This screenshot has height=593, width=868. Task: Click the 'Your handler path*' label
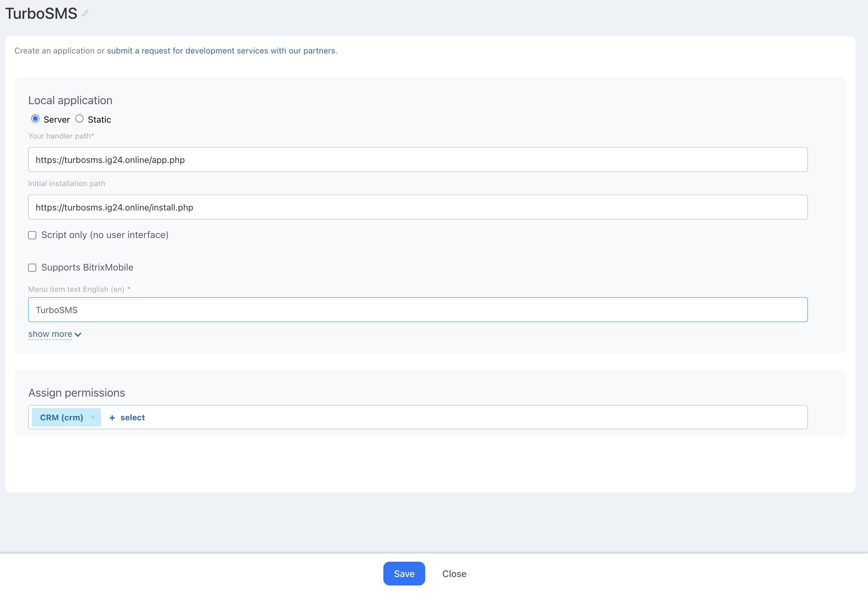[61, 136]
